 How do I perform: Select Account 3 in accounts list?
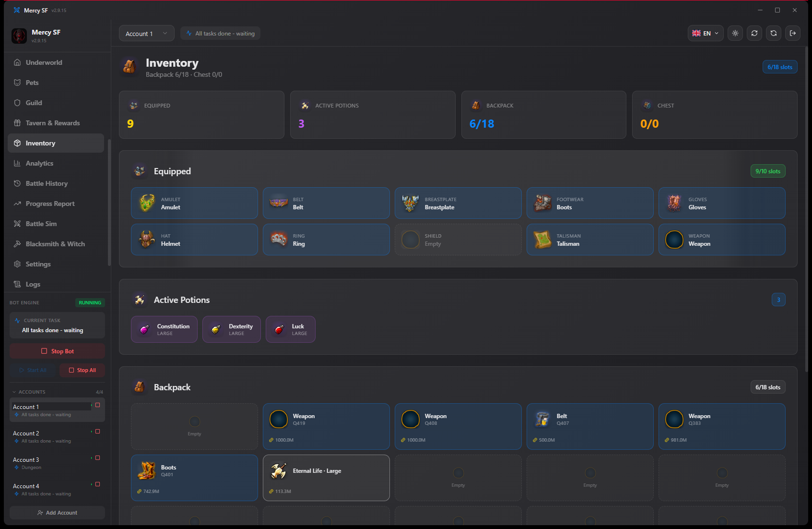pos(57,463)
